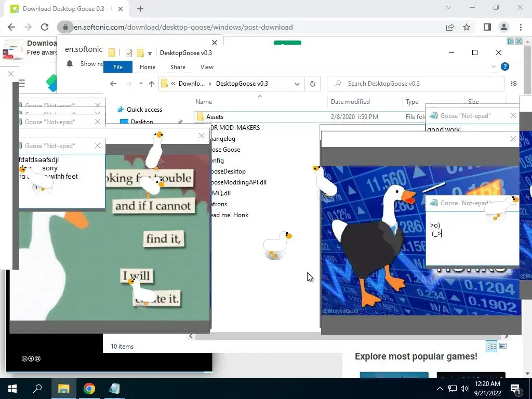The image size is (532, 399).
Task: Select the GooseModdingAPI.dll file
Action: [238, 182]
